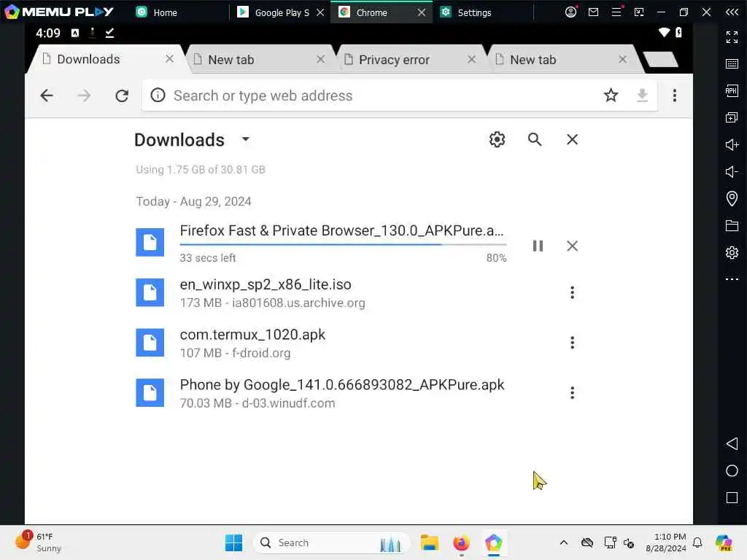Open MEmu sidebar settings gear
This screenshot has height=560, width=747.
[732, 252]
